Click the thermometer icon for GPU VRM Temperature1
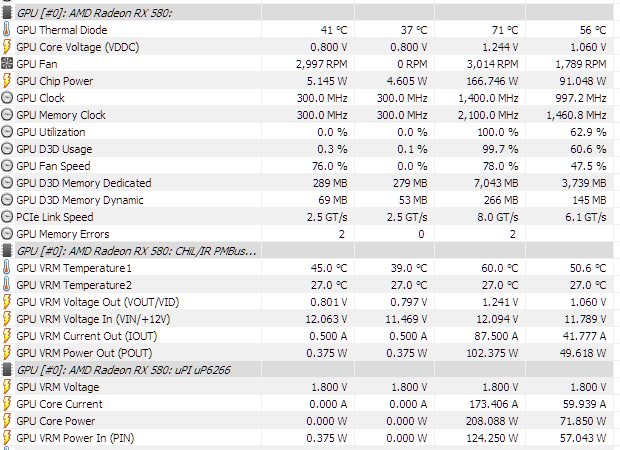The image size is (620, 450). [8, 268]
